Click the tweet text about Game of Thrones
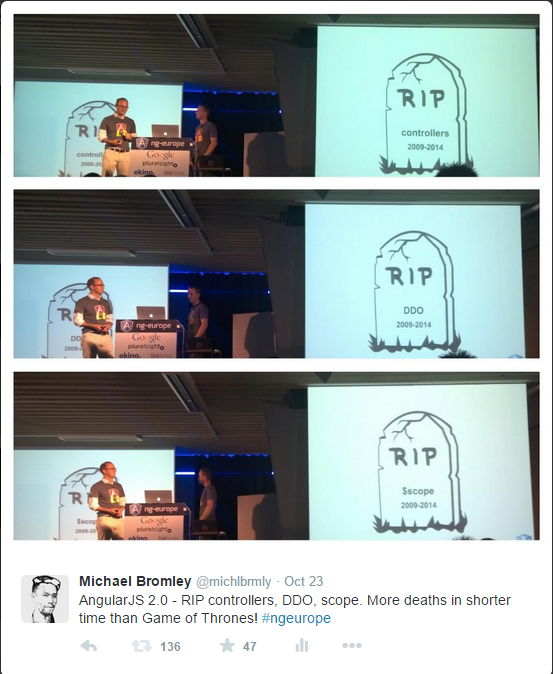553x674 pixels. tap(295, 609)
